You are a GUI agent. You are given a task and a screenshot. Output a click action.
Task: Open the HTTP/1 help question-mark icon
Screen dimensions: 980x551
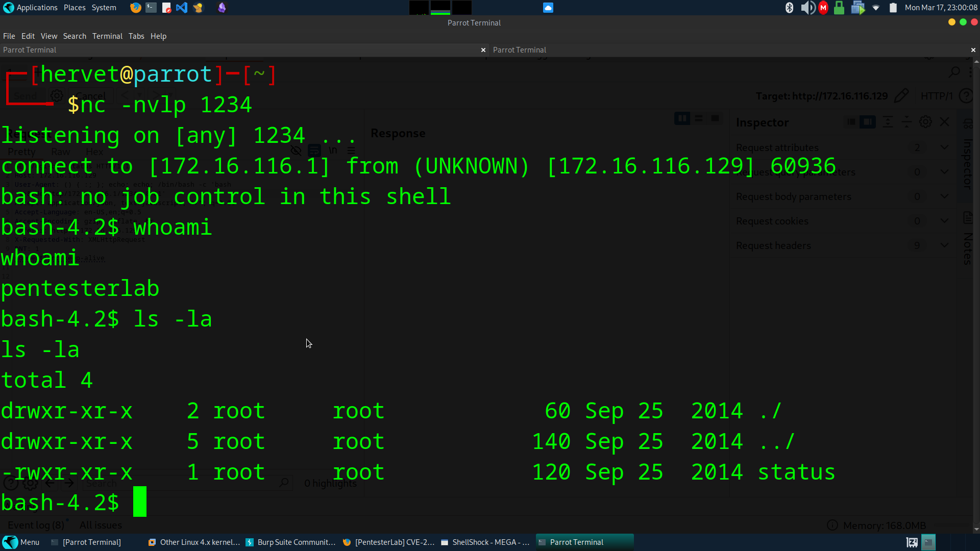tap(967, 96)
